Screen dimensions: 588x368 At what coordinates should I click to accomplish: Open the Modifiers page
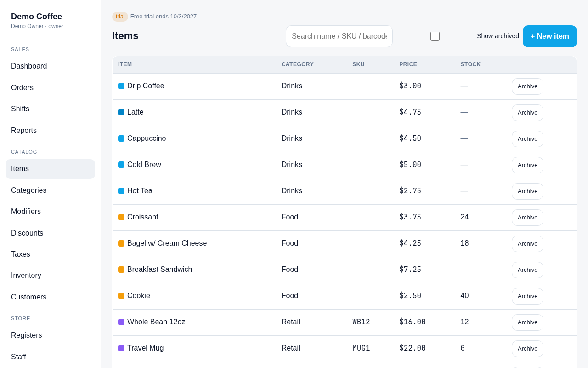pyautogui.click(x=50, y=212)
